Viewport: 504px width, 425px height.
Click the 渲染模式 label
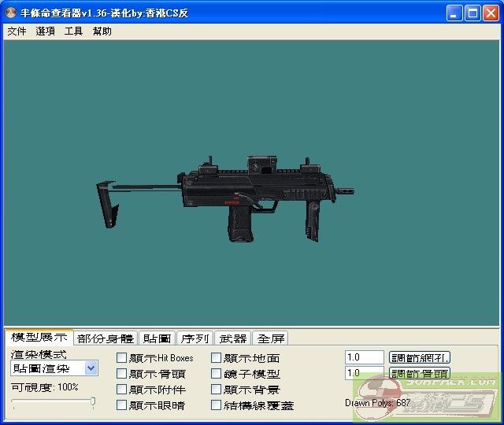click(39, 355)
